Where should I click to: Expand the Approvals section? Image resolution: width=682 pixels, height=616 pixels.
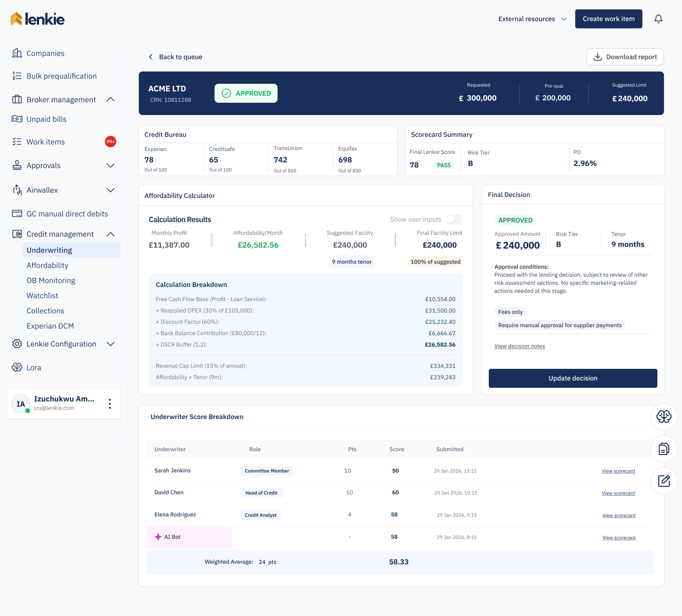[x=111, y=165]
